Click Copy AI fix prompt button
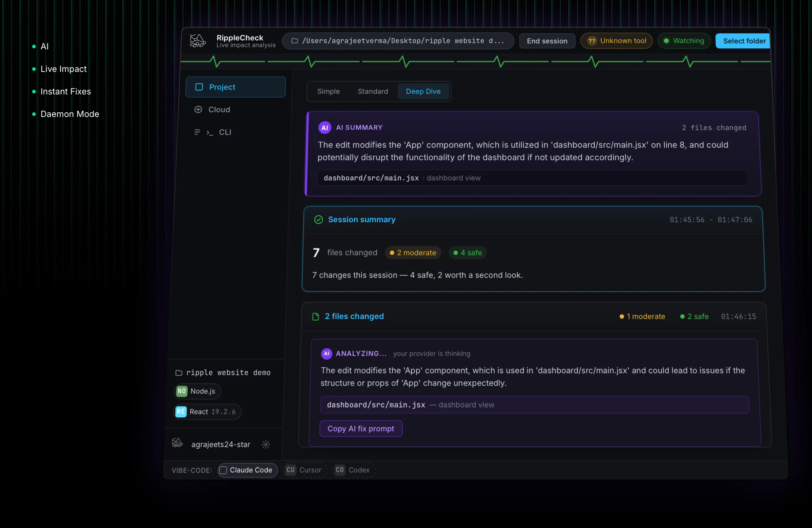 point(361,429)
